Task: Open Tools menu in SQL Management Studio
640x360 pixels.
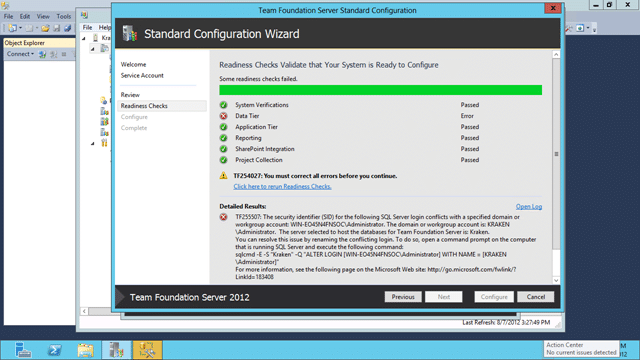Action: 63,16
